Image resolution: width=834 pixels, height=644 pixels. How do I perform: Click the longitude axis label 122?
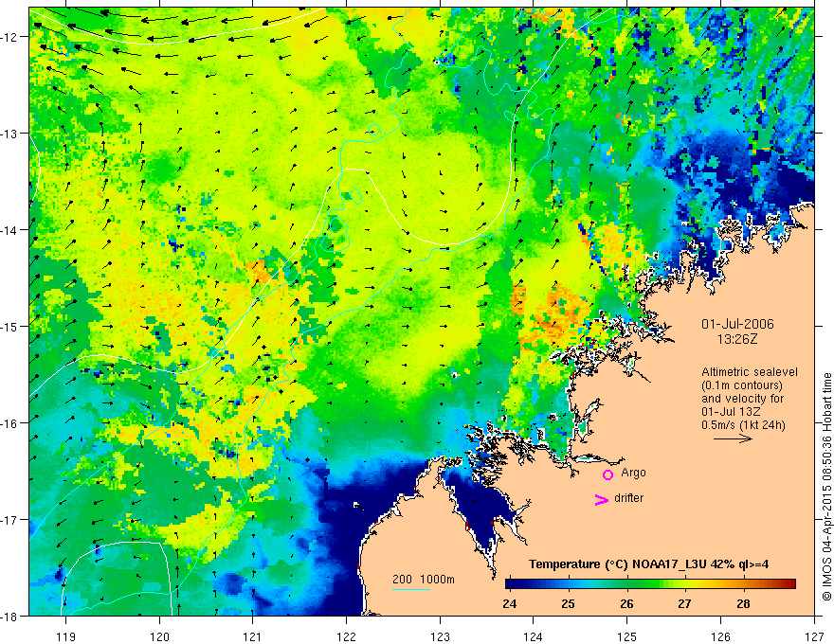[346, 636]
